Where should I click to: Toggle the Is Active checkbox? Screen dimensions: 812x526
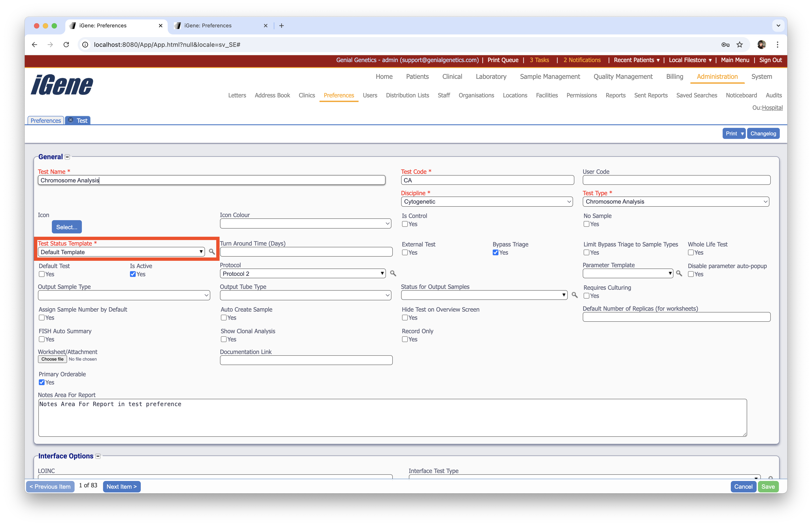(133, 274)
